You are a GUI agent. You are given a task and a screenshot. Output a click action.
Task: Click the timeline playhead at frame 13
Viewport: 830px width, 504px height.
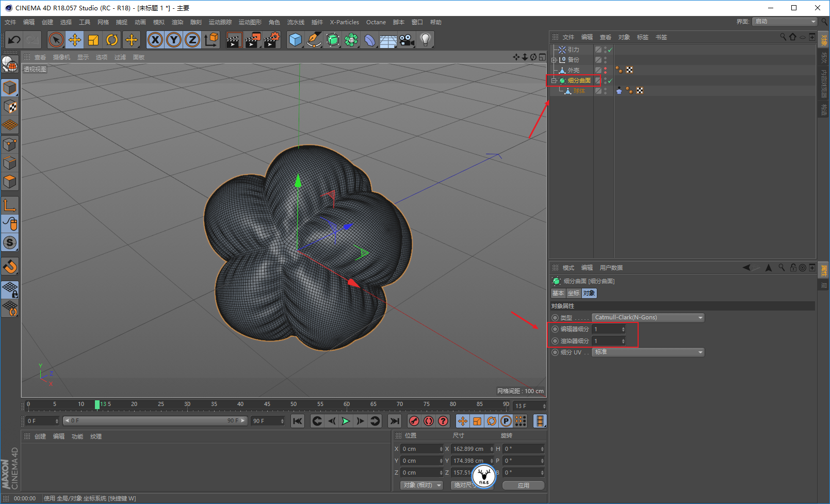[97, 405]
